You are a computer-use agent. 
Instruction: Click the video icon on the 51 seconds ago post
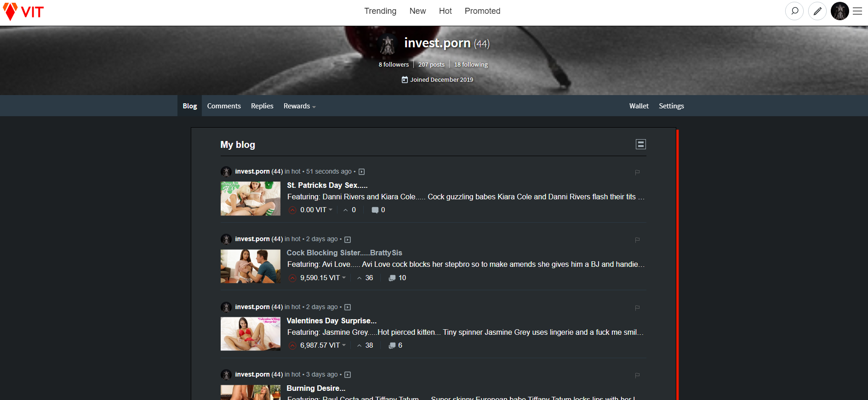362,172
